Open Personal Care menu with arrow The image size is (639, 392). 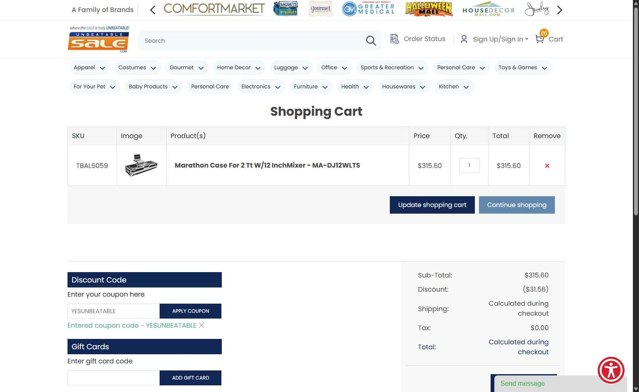(x=461, y=68)
